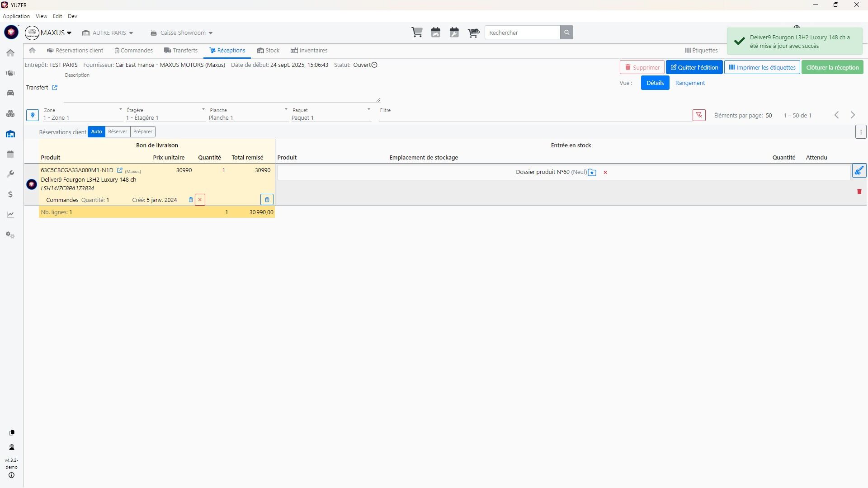Click the red trash icon on the row

tap(859, 192)
